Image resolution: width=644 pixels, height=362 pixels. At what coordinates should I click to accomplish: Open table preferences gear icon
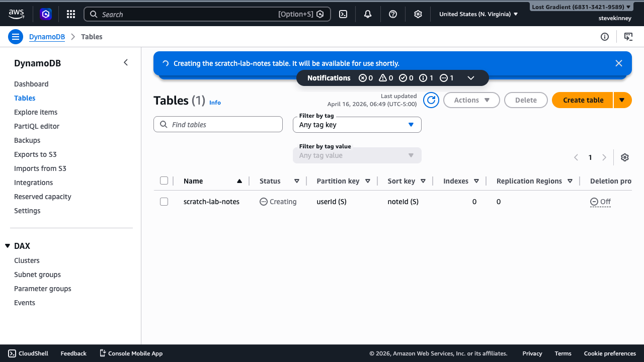(x=625, y=157)
